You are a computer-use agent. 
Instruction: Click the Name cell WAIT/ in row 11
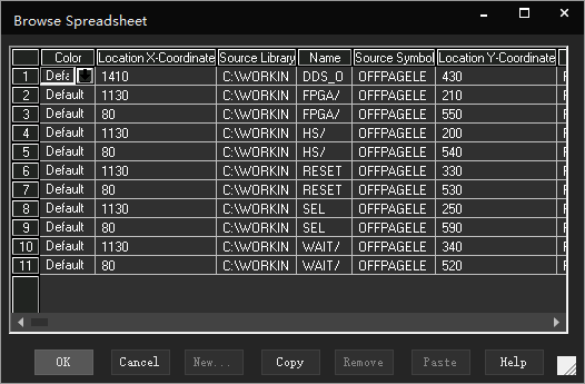tap(325, 265)
